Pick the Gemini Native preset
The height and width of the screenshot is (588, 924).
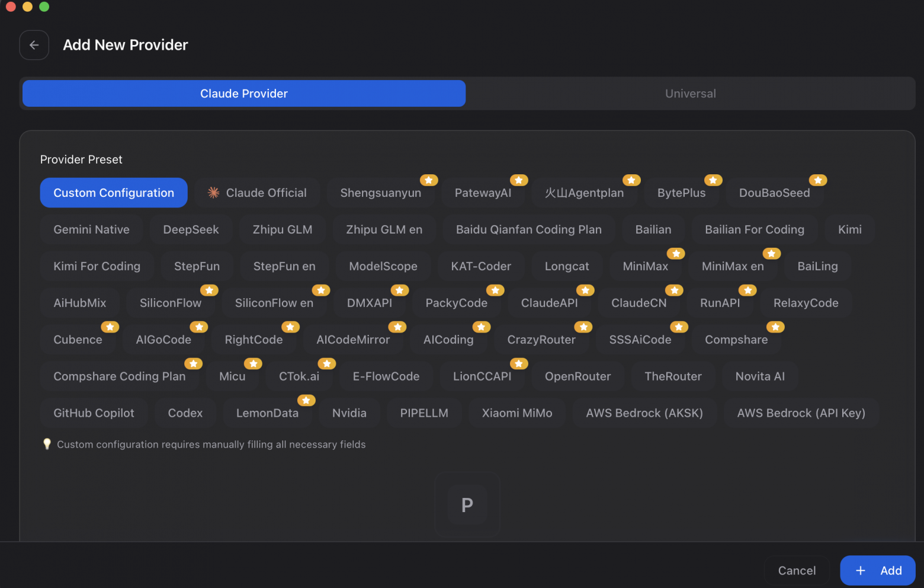91,229
